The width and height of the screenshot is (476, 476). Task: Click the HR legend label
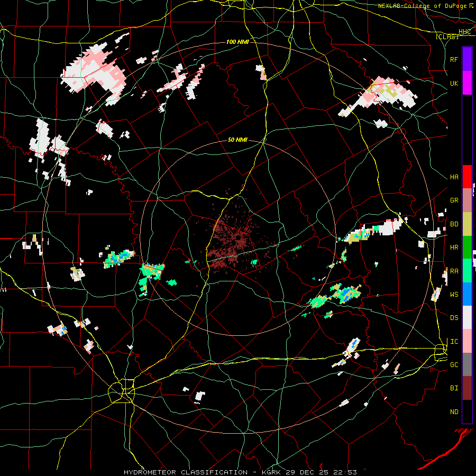tap(454, 248)
